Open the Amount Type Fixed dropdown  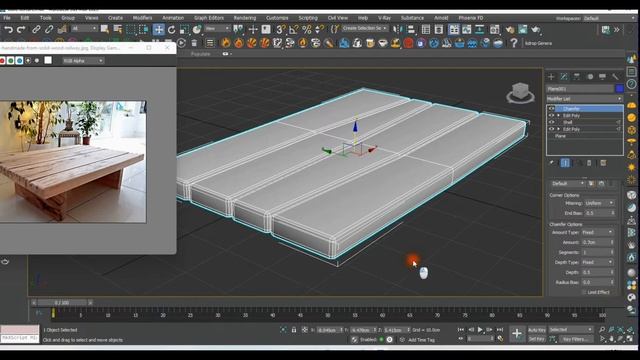coord(597,232)
